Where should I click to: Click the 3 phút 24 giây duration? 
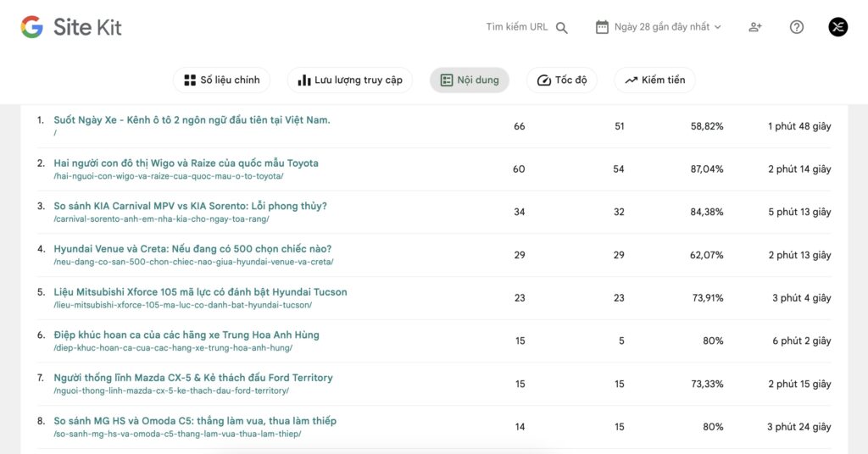(798, 427)
